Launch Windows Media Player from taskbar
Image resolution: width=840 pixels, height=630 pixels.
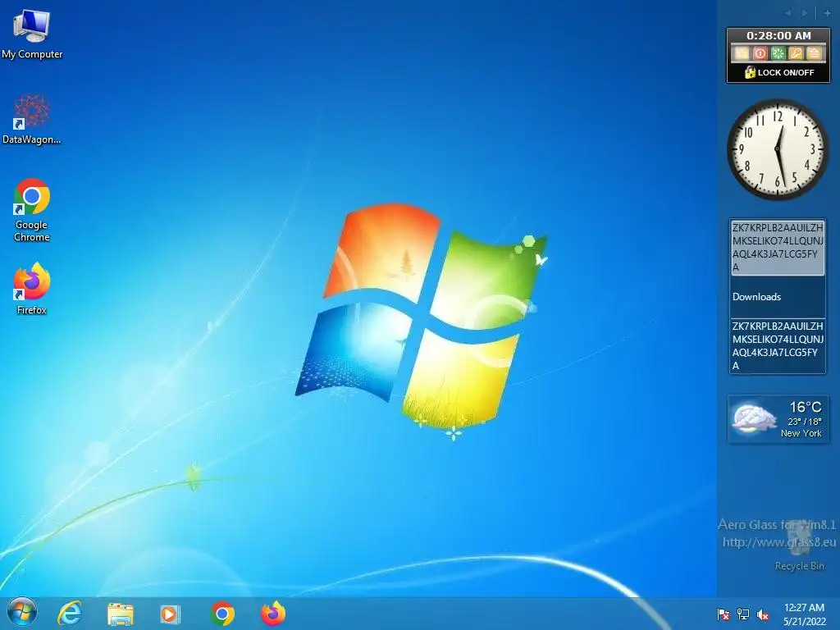[x=170, y=614]
